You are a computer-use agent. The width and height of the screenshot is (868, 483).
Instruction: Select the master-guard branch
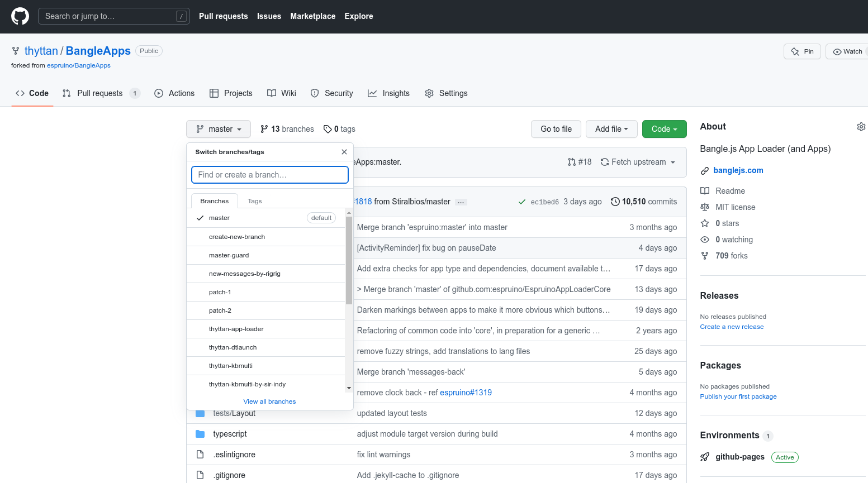pyautogui.click(x=266, y=255)
